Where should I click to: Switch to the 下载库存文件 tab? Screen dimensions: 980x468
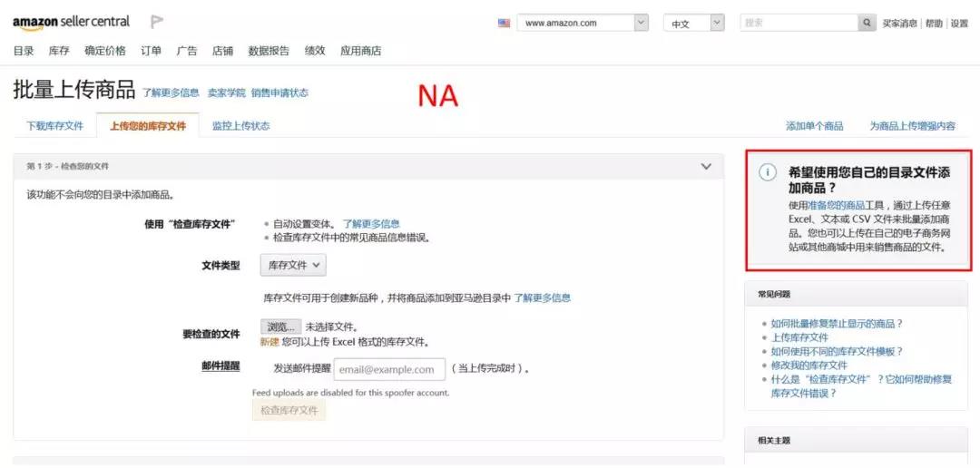click(55, 126)
